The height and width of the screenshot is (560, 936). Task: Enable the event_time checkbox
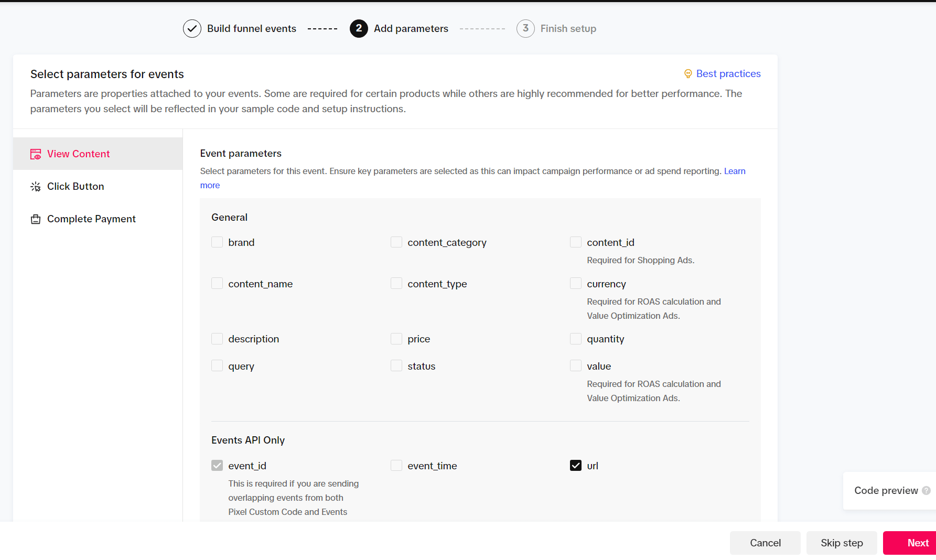coord(396,466)
